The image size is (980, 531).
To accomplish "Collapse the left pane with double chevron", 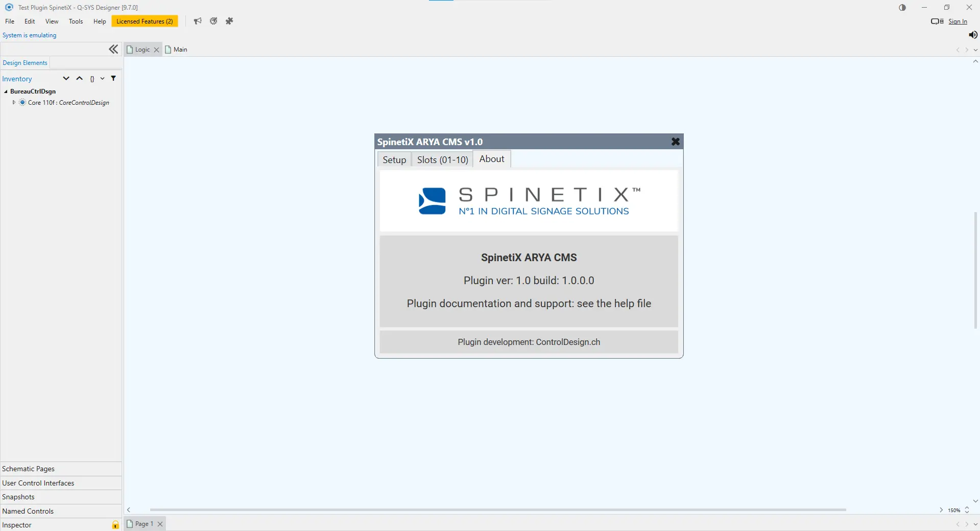I will (113, 49).
